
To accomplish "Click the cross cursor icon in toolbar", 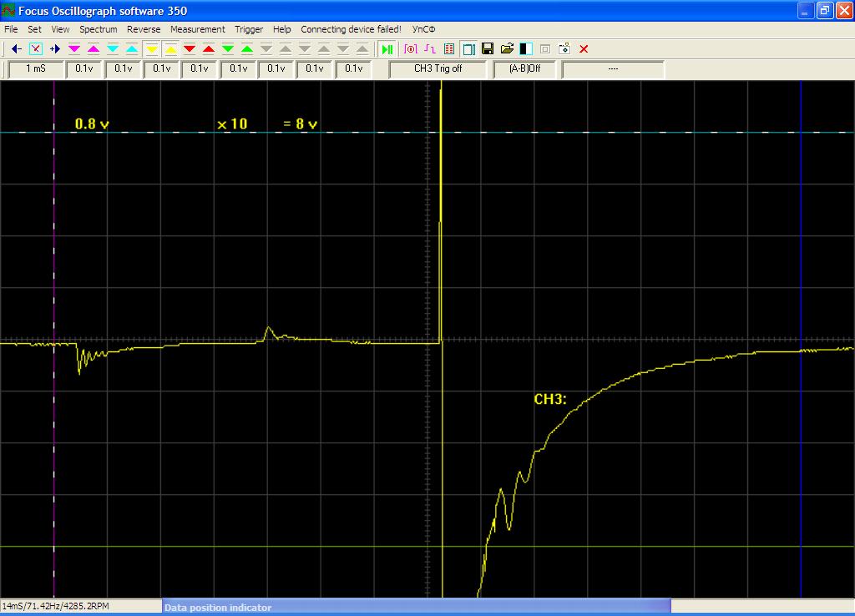I will [x=35, y=49].
